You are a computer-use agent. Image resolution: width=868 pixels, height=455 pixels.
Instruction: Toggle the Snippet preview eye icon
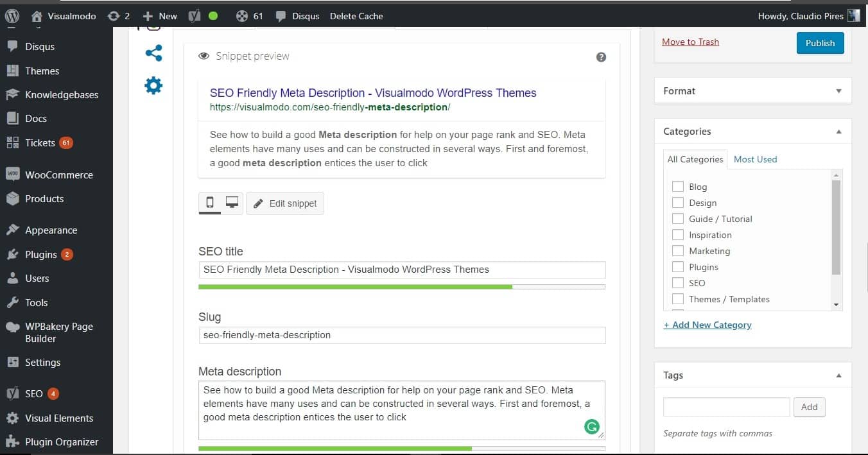[204, 56]
